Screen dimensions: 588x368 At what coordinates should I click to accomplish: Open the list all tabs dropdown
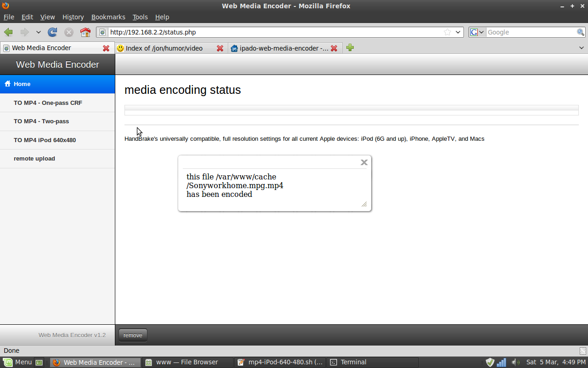[581, 48]
